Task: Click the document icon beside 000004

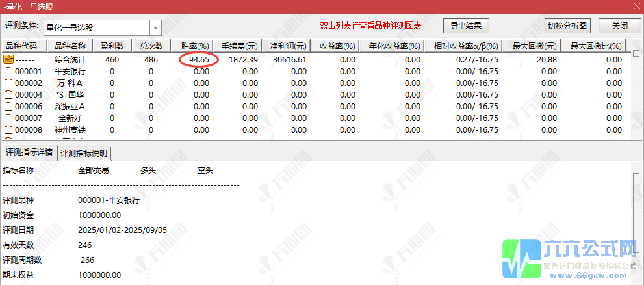Action: (8, 95)
